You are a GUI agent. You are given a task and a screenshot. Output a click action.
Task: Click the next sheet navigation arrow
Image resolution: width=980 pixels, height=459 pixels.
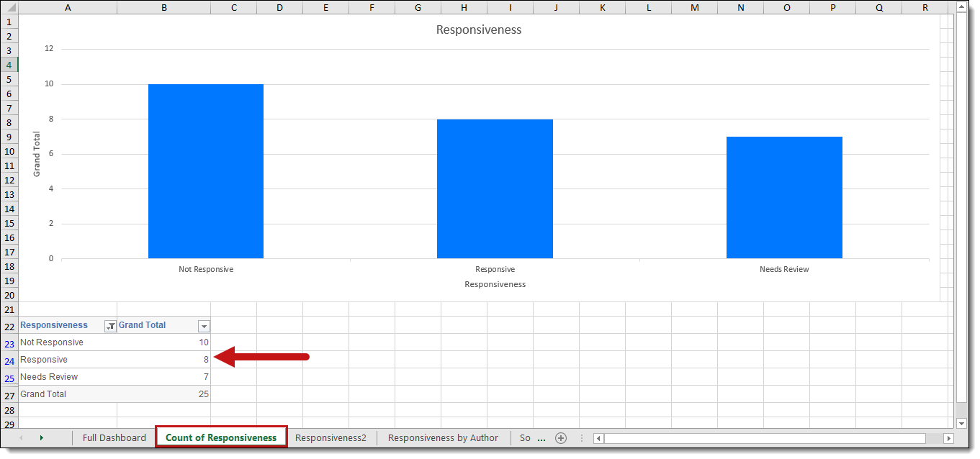[x=41, y=438]
